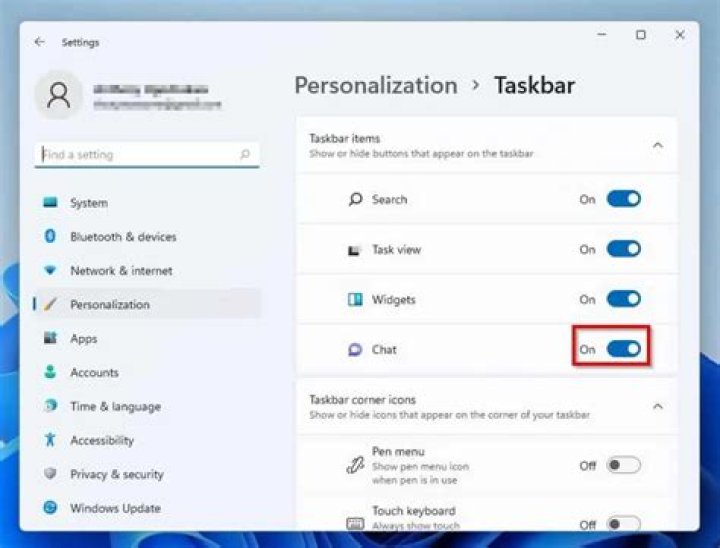
Task: Click the blurred account name
Action: pyautogui.click(x=151, y=89)
